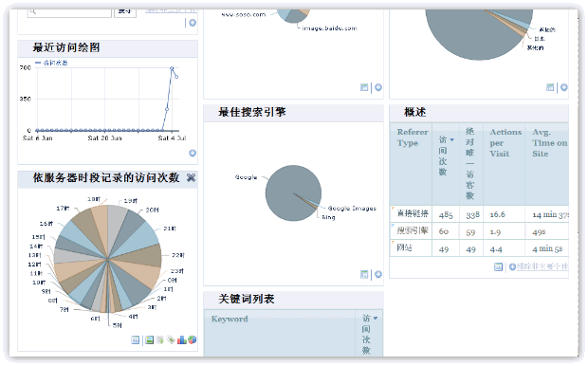Click the save-as-image icon under hourly pie chart
Screen dimensions: 588x366
[150, 340]
